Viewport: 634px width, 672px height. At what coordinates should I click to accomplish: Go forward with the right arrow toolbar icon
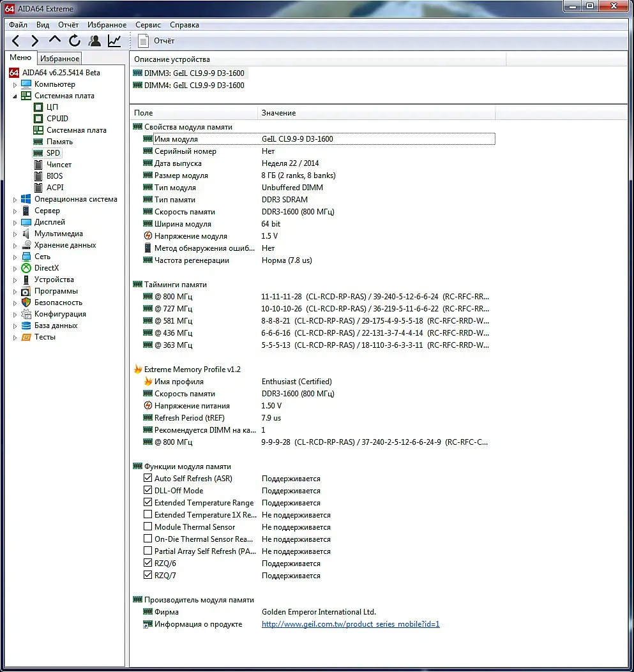pyautogui.click(x=35, y=41)
